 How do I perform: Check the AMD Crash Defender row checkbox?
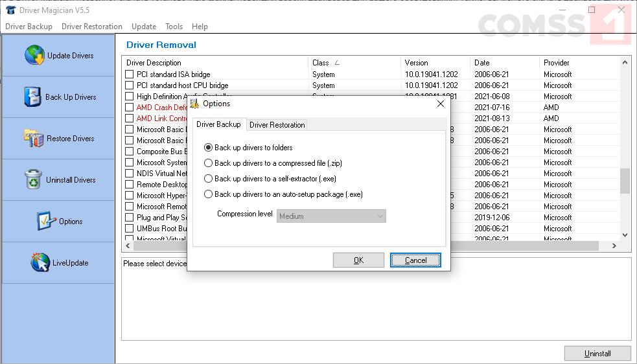point(129,108)
